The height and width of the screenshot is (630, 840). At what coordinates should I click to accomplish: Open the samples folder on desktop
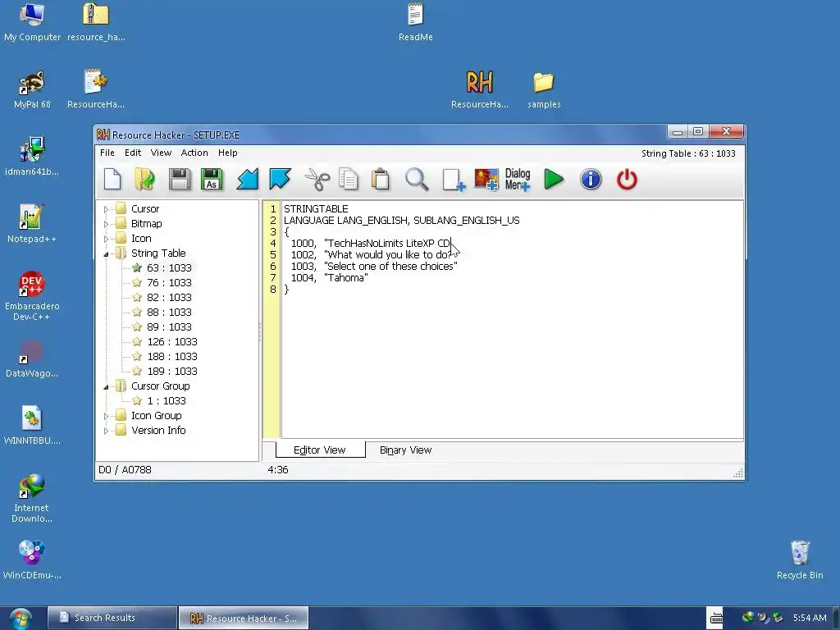544,90
